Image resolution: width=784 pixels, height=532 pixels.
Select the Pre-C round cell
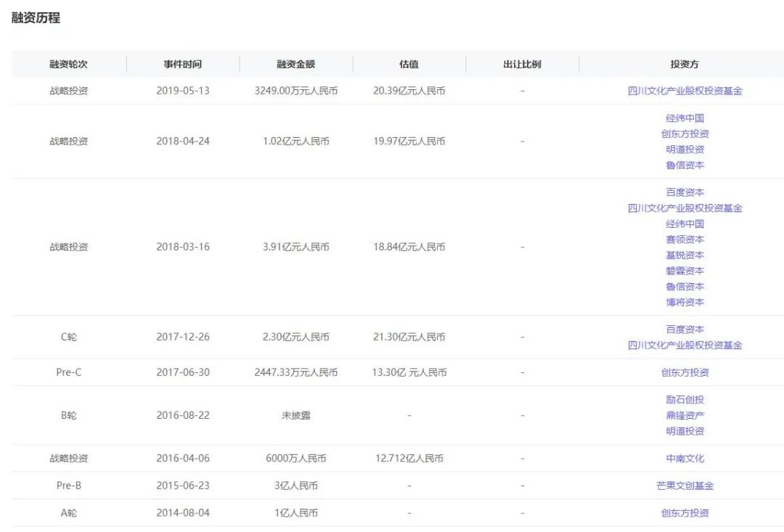point(68,372)
